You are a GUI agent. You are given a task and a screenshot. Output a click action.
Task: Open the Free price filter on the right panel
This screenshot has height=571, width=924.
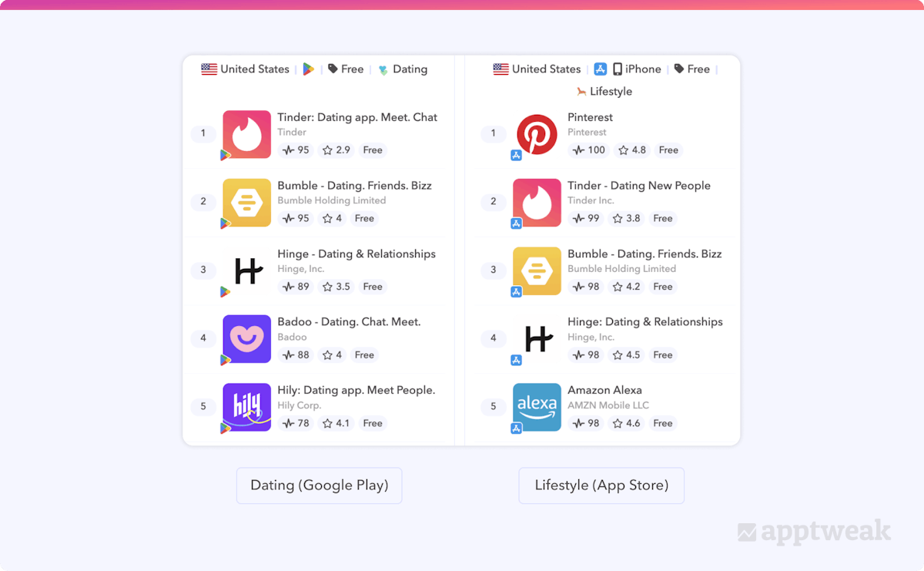[x=692, y=69]
